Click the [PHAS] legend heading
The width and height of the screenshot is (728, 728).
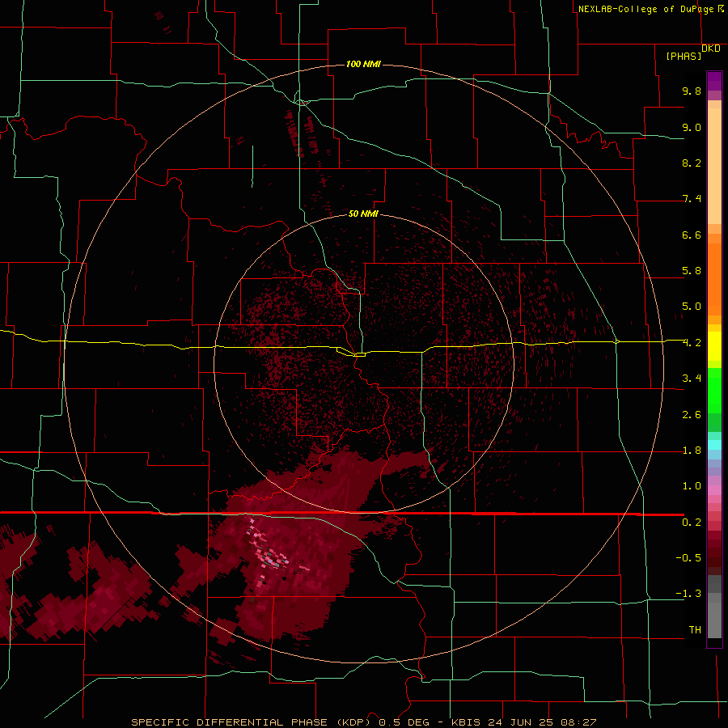tap(684, 56)
